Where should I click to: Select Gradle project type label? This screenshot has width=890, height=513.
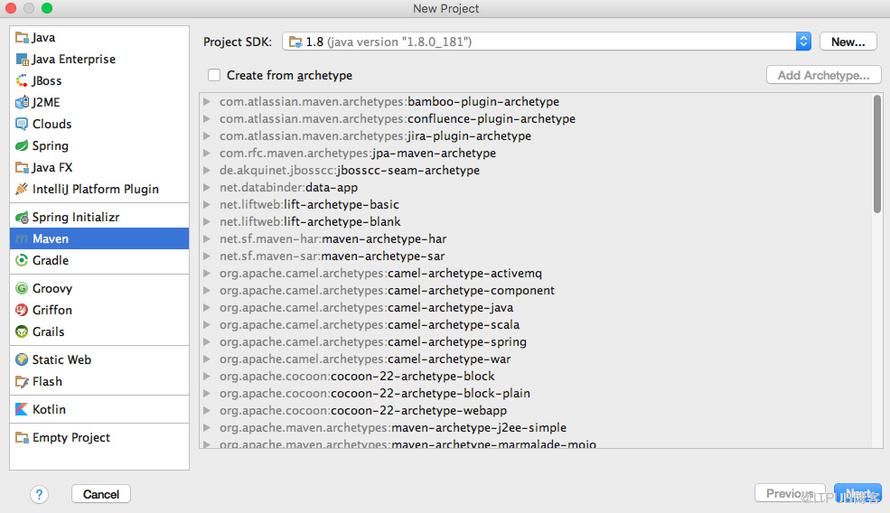point(51,260)
